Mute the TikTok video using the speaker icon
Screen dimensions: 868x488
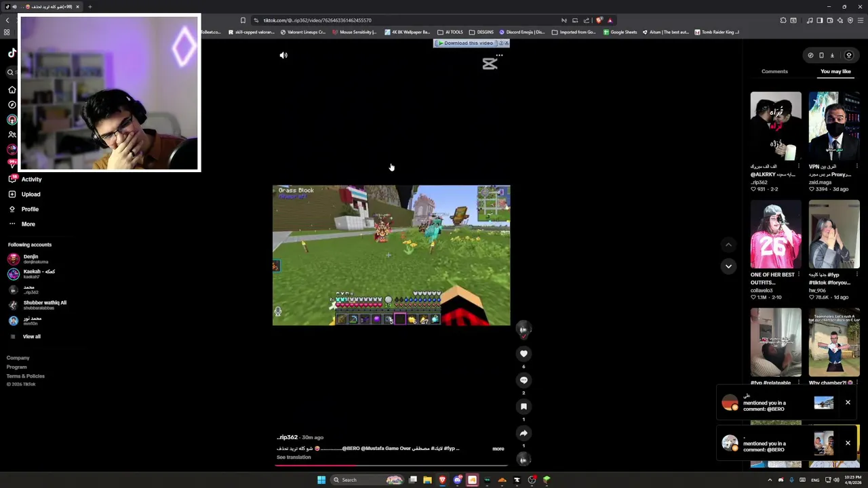[x=283, y=56]
